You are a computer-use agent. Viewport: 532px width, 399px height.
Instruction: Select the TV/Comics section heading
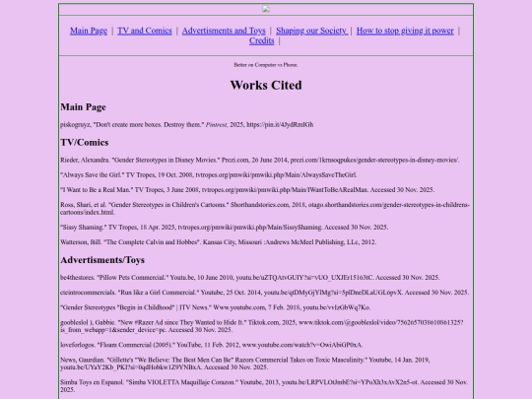(85, 143)
